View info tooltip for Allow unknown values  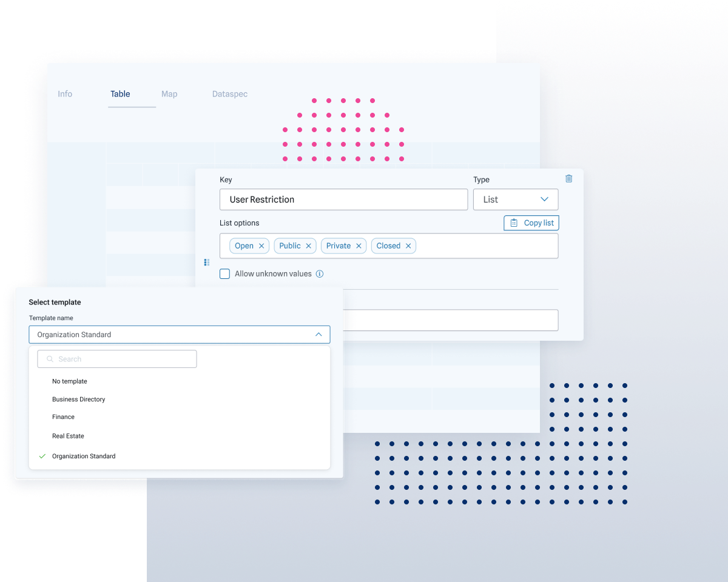tap(320, 273)
